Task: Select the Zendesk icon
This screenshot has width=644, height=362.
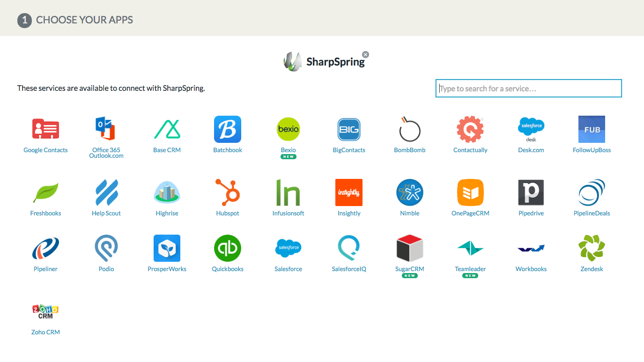Action: click(592, 248)
